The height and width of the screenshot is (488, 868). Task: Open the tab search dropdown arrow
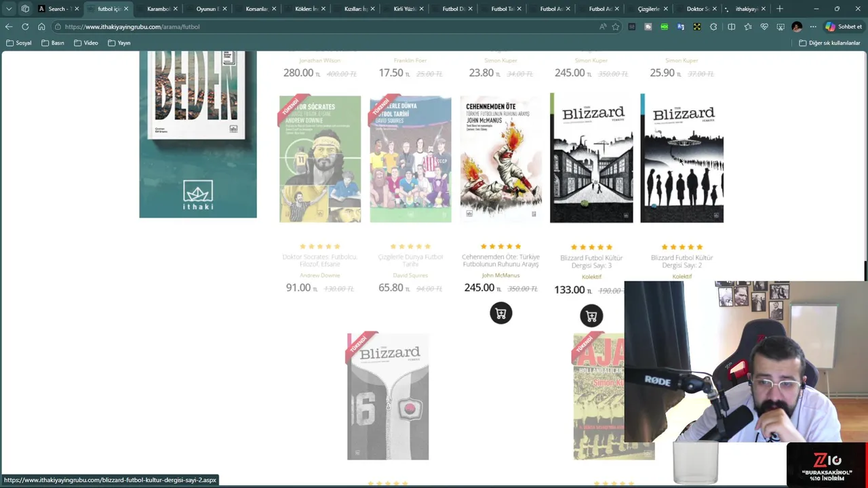[x=9, y=9]
